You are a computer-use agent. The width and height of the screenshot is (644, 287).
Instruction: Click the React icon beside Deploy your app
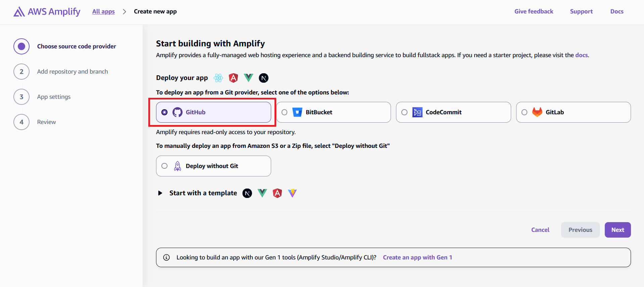point(218,78)
